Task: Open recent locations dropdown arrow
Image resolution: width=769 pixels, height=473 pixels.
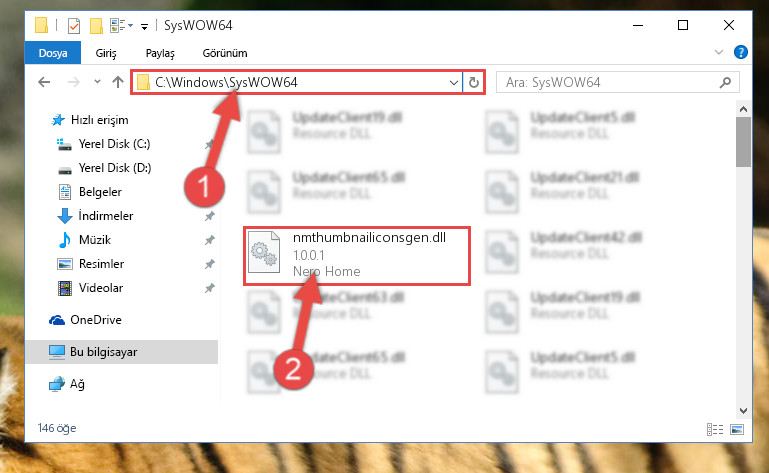Action: point(97,82)
